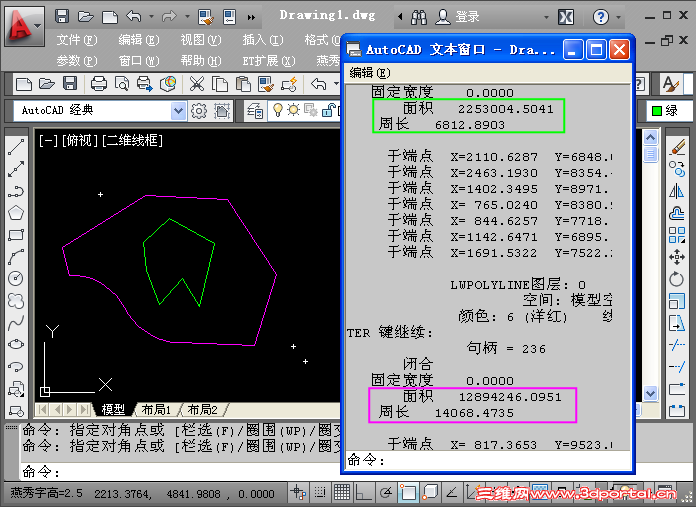This screenshot has width=696, height=507.
Task: Select the Revision Cloud tool
Action: 16,301
